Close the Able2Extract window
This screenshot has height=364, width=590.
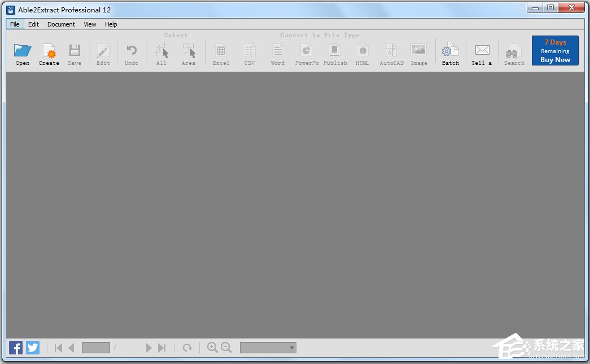(x=571, y=7)
